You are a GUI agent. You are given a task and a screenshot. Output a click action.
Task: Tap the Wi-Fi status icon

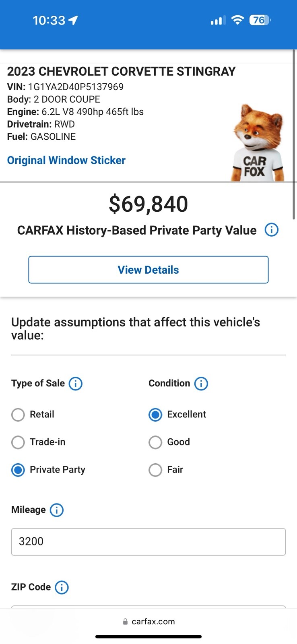pyautogui.click(x=237, y=20)
